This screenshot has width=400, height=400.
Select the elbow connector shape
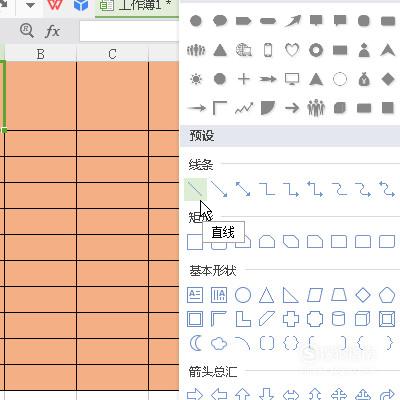[x=267, y=189]
